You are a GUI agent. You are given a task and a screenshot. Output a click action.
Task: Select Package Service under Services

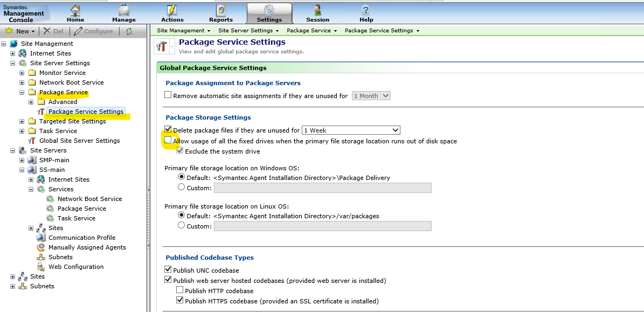[x=82, y=209]
